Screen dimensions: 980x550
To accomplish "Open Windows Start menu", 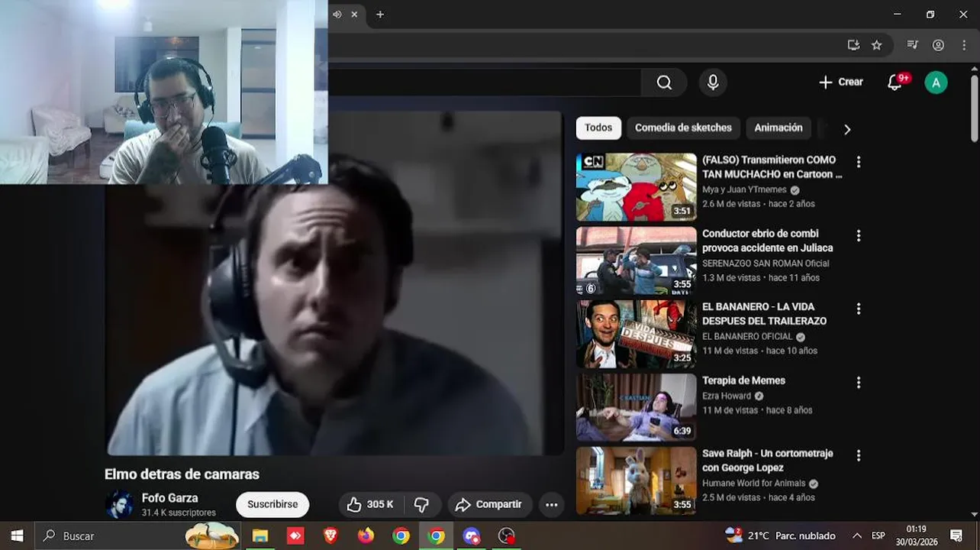I will pyautogui.click(x=17, y=535).
